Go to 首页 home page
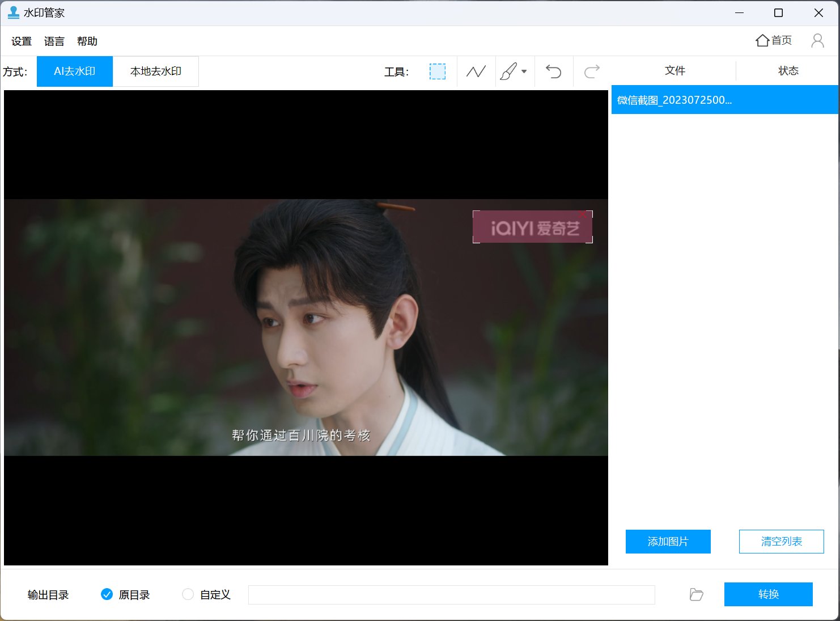Image resolution: width=840 pixels, height=621 pixels. [774, 40]
